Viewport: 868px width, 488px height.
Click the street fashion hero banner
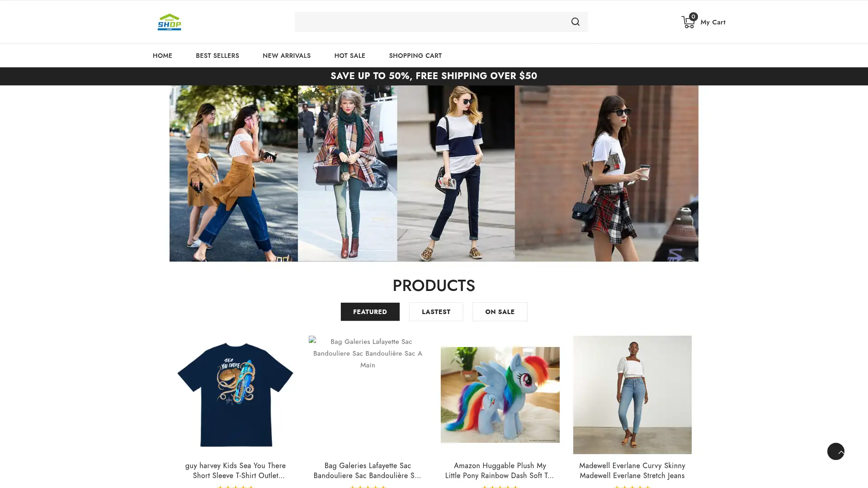(434, 173)
